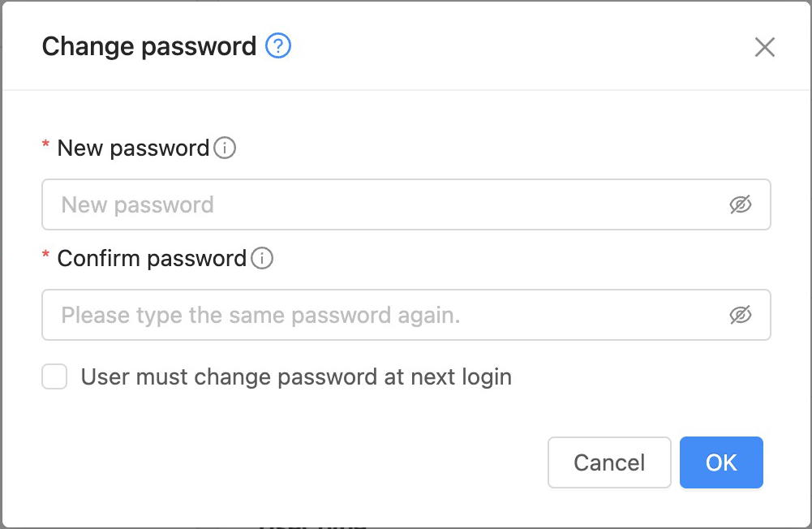
Task: Click info icon beside Confirm password label
Action: click(x=262, y=259)
